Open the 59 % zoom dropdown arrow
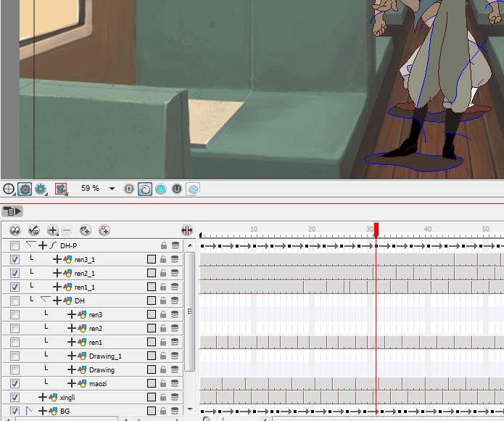This screenshot has height=421, width=504. 112,189
